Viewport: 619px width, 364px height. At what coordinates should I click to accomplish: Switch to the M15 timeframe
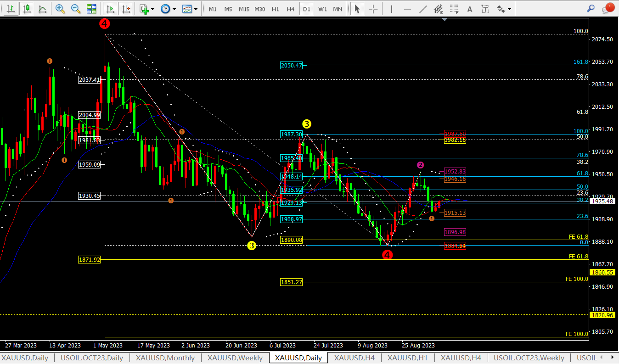pos(244,9)
